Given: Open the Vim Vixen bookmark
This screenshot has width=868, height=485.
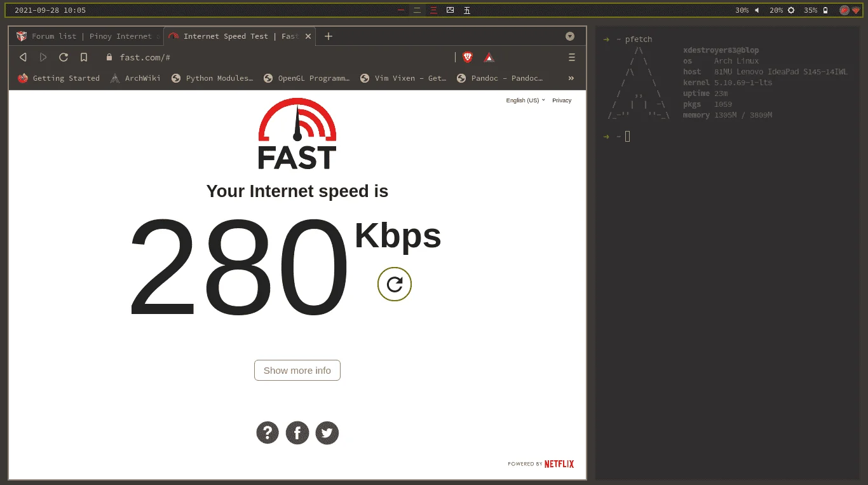Looking at the screenshot, I should pos(403,78).
